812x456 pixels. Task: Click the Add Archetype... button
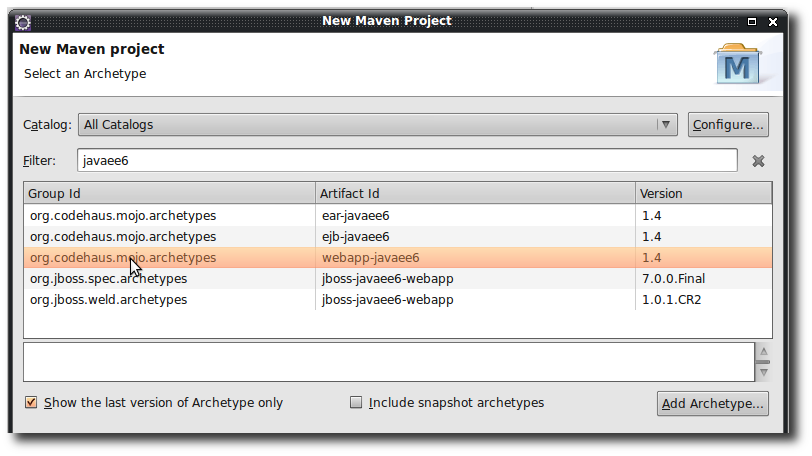(713, 403)
